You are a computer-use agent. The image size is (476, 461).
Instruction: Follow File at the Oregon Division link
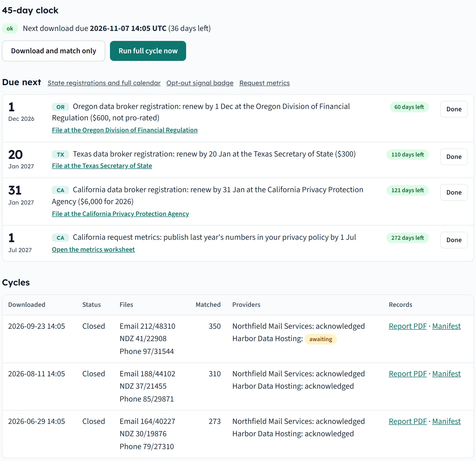tap(124, 130)
